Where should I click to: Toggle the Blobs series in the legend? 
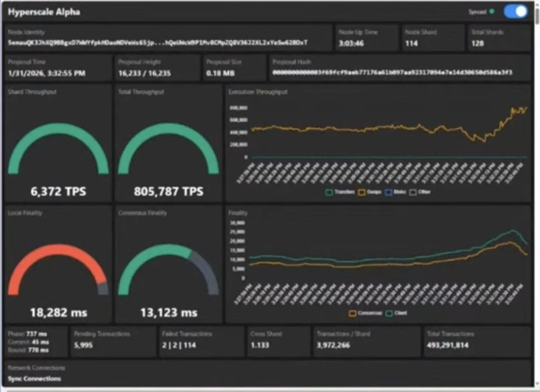[x=396, y=192]
